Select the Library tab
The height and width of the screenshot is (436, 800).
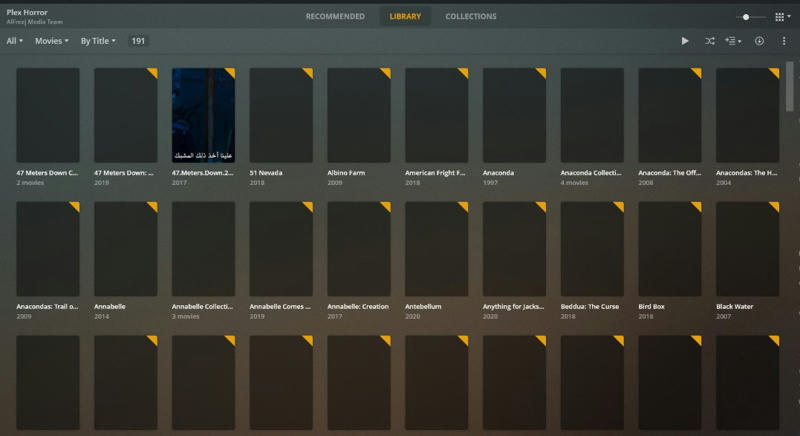[405, 17]
